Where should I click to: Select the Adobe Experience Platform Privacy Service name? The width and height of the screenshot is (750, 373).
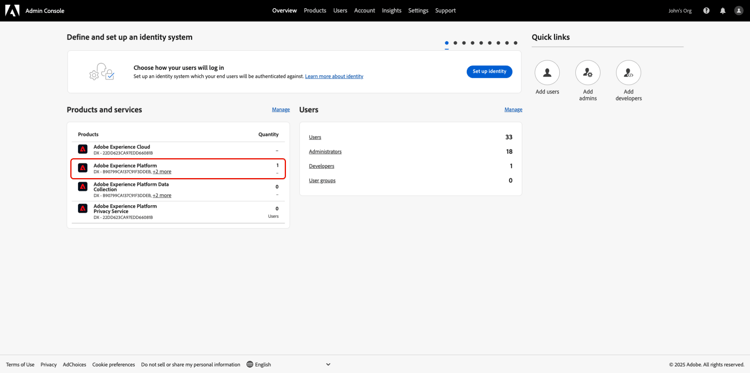point(125,208)
